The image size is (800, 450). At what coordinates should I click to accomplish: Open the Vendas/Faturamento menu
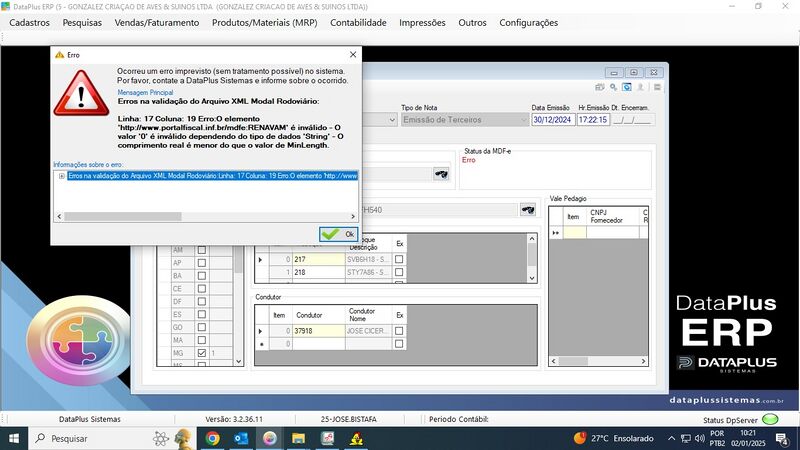pos(157,22)
